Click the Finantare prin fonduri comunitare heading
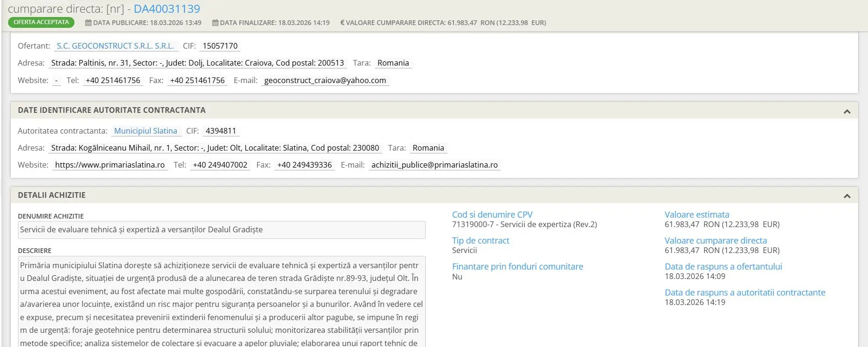Screen dimensions: 868x347 517,266
